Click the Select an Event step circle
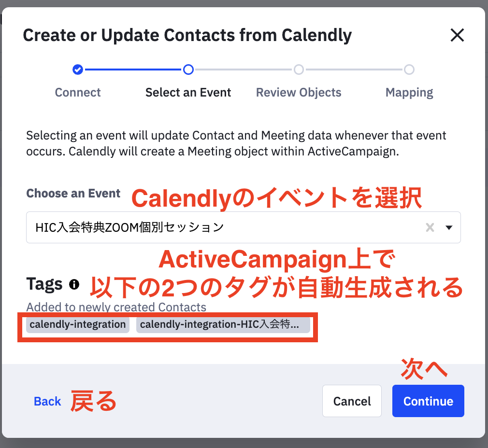The image size is (488, 448). (188, 70)
